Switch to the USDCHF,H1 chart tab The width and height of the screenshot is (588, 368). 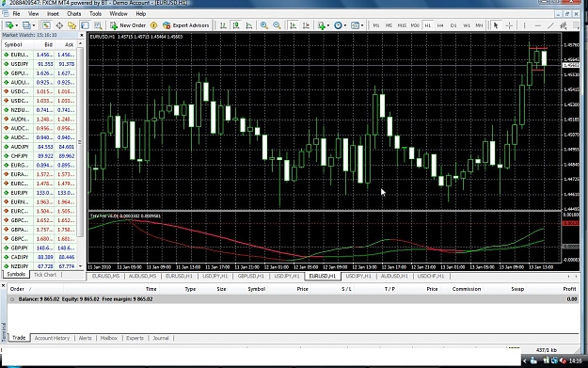431,276
